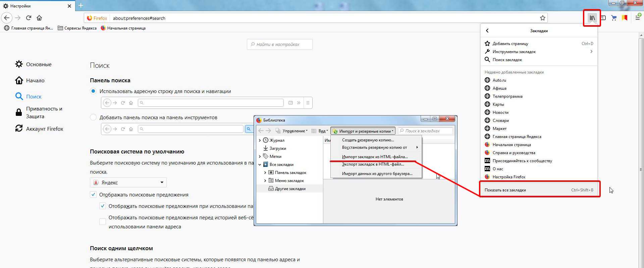Expand the Метки tree node
644x268 pixels.
[260, 156]
